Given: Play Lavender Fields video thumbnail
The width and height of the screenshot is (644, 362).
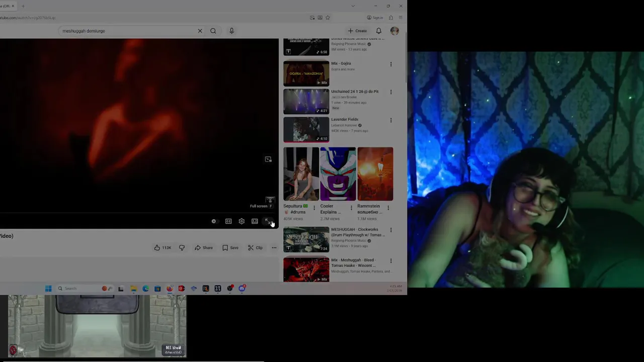Looking at the screenshot, I should 306,130.
